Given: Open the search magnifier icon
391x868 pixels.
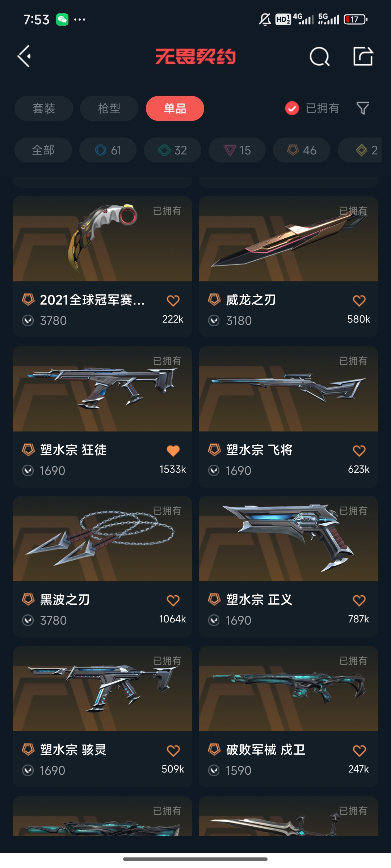Looking at the screenshot, I should (x=320, y=56).
